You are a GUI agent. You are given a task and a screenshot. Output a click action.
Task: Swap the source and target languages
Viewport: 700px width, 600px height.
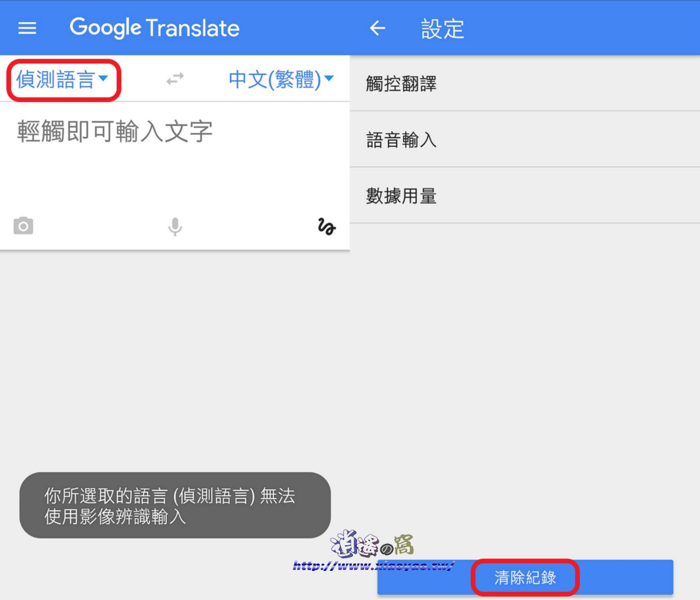tap(175, 79)
